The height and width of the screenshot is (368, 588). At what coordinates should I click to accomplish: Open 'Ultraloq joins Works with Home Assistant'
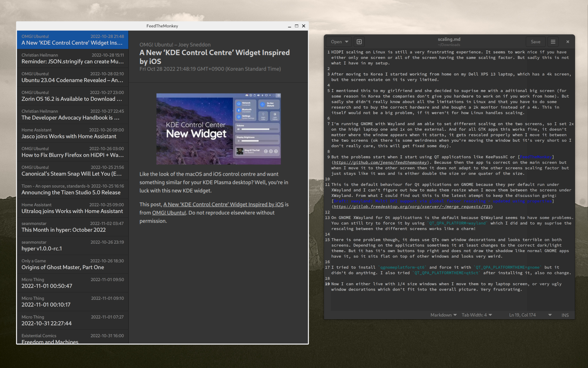[x=72, y=209]
